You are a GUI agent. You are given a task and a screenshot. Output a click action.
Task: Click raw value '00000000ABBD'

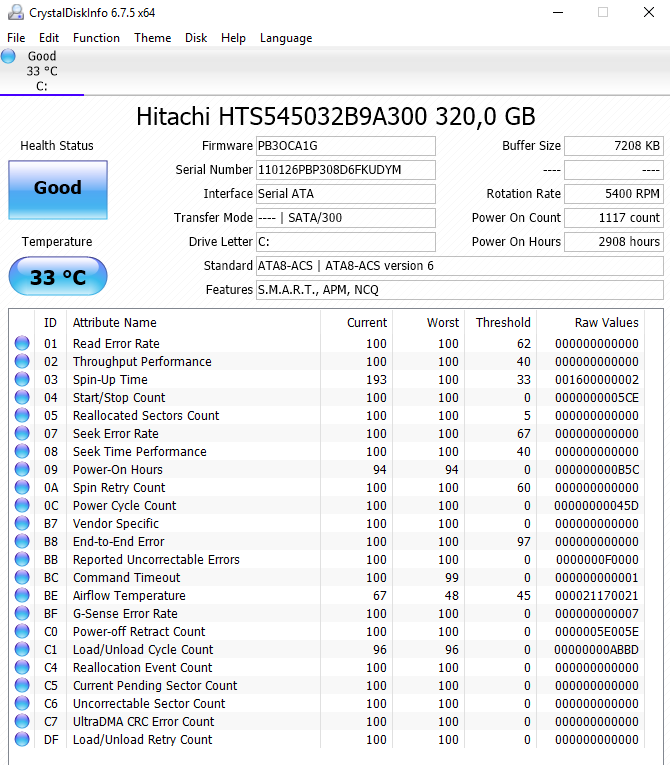click(x=596, y=649)
